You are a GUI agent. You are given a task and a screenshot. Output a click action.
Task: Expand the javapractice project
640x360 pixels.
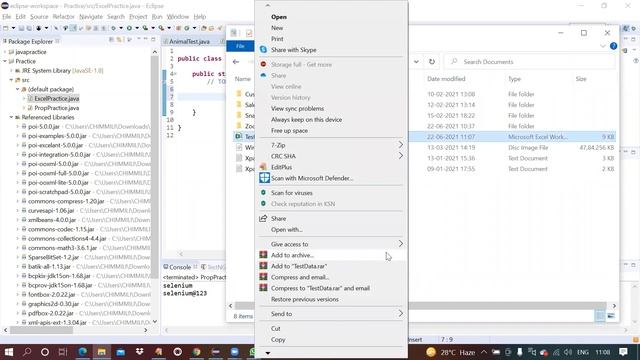click(5, 52)
